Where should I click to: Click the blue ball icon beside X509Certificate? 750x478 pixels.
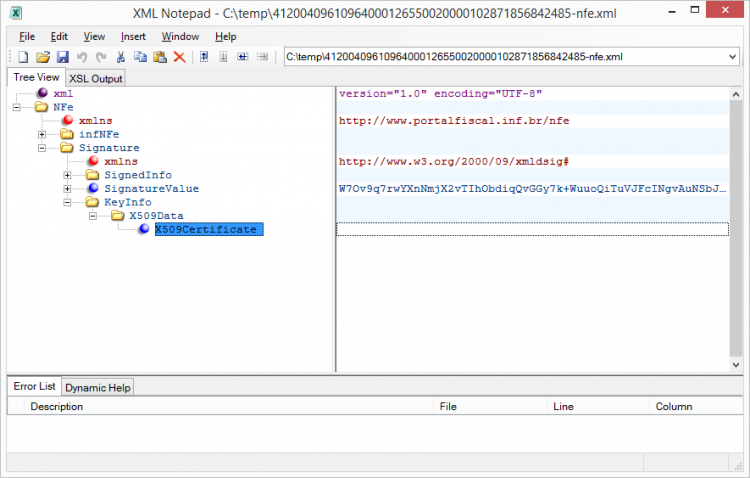(x=144, y=229)
